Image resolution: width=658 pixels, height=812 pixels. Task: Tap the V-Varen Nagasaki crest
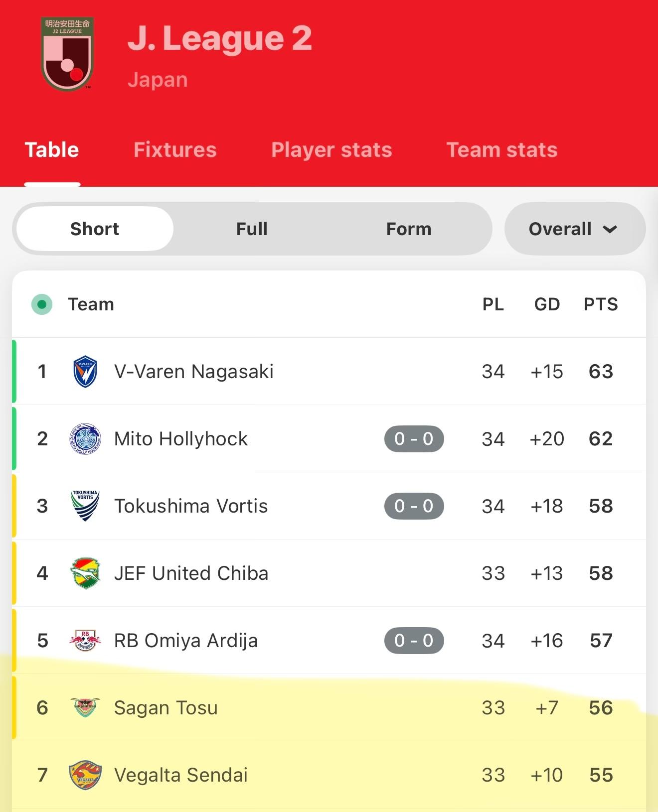point(85,372)
